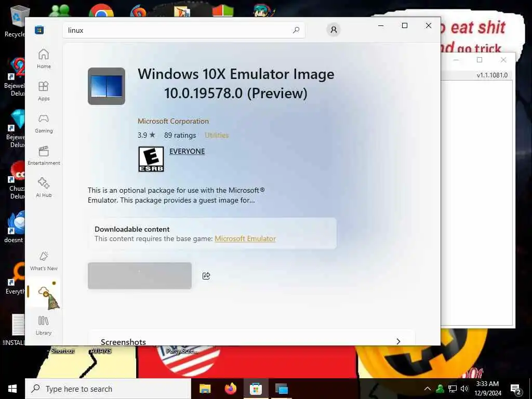
Task: Click the 89 ratings text
Action: (x=180, y=135)
